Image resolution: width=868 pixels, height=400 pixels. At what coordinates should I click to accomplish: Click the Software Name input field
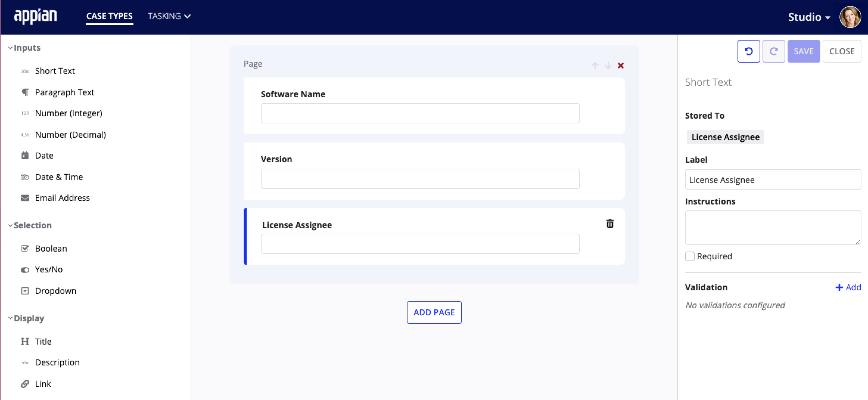[420, 113]
